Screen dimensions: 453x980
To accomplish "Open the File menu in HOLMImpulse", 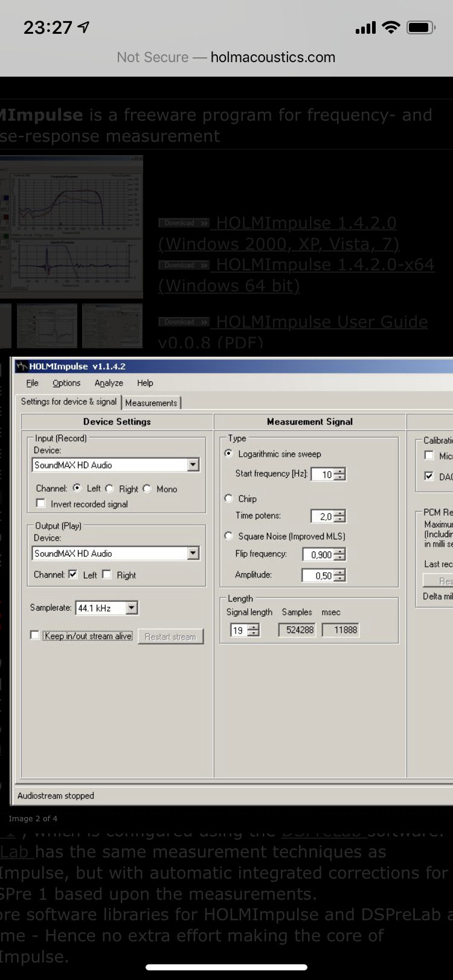I will point(32,383).
